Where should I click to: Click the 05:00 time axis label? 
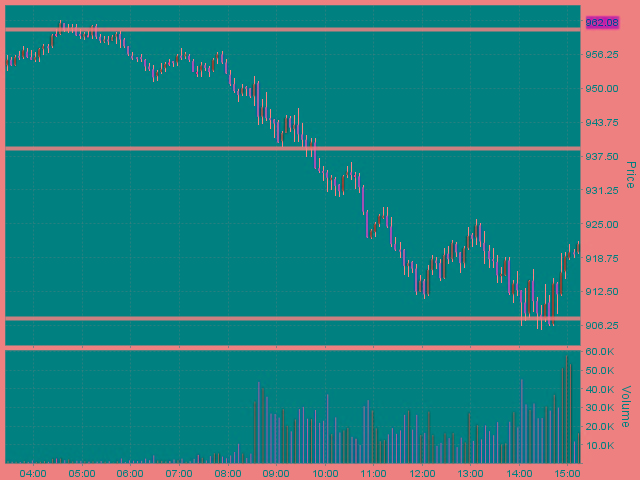click(x=82, y=473)
